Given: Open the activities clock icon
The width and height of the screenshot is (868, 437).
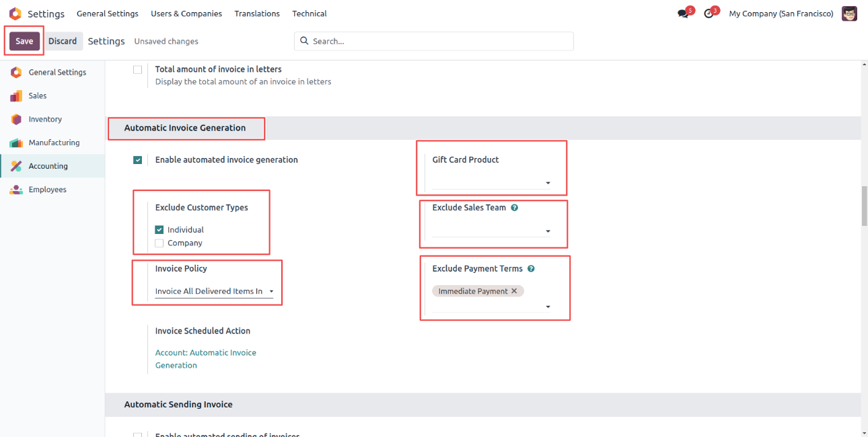Looking at the screenshot, I should [709, 14].
